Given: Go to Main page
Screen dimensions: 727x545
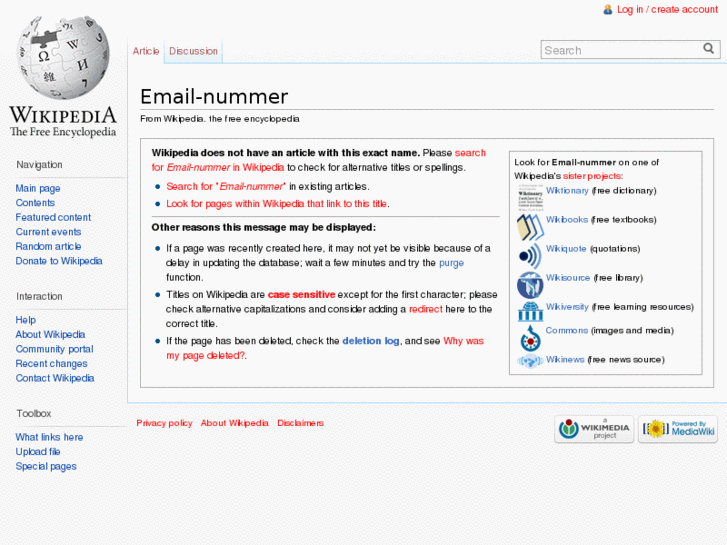Looking at the screenshot, I should click(x=38, y=188).
